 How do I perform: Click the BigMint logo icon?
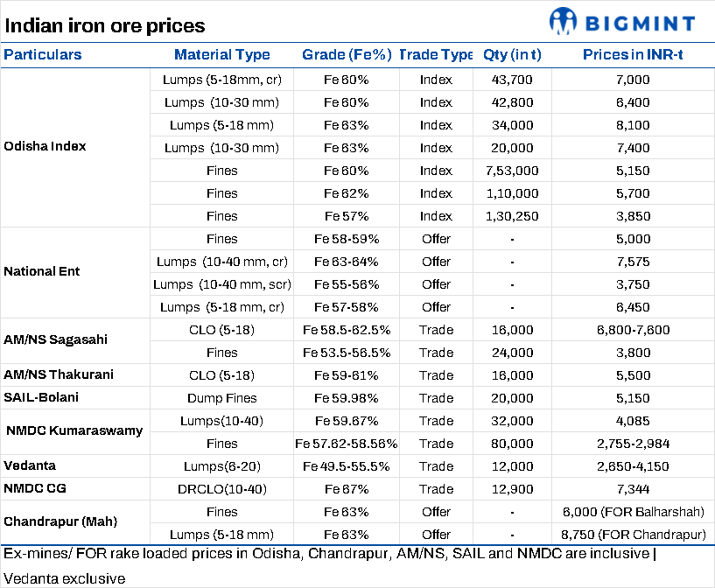point(563,22)
